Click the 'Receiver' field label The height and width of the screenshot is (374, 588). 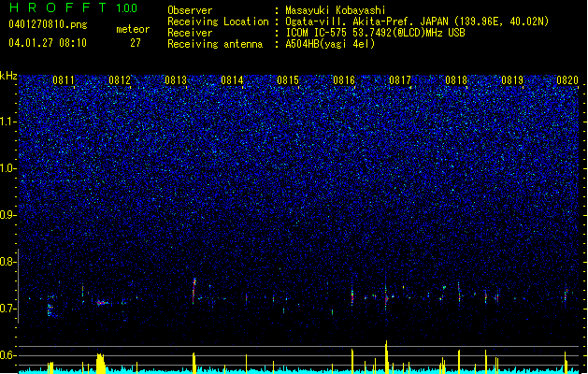pyautogui.click(x=190, y=33)
